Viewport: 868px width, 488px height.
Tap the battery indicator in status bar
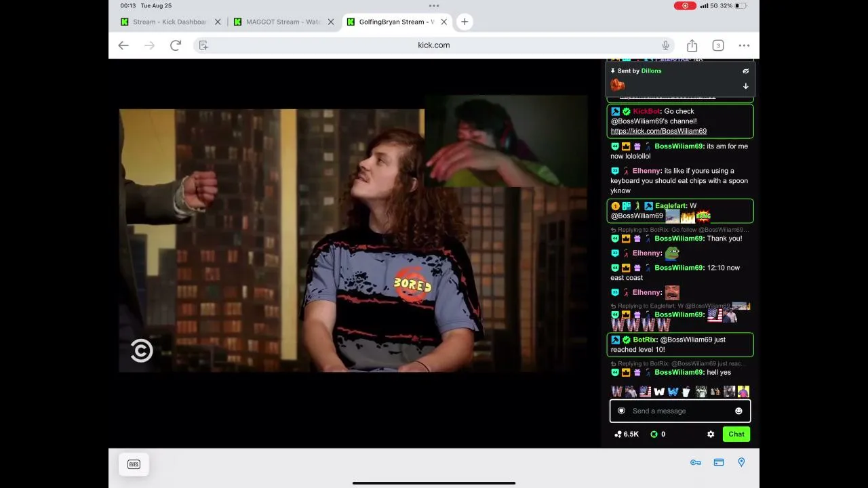click(741, 6)
